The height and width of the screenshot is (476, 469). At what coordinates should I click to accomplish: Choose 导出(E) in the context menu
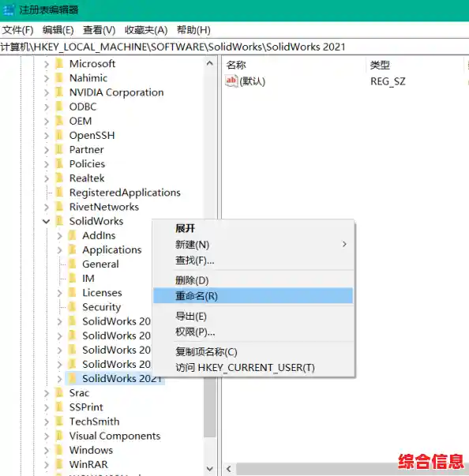click(253, 316)
